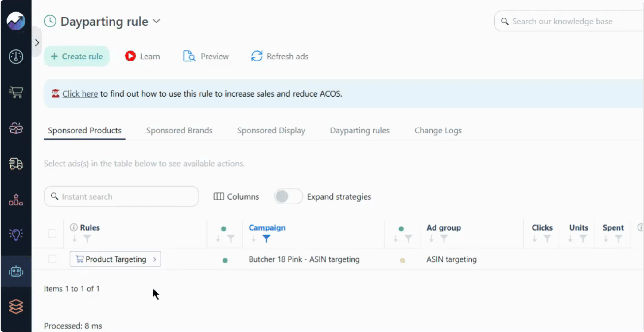Viewport: 644px width, 332px height.
Task: Expand the Product Targeting rule chevron
Action: point(155,259)
